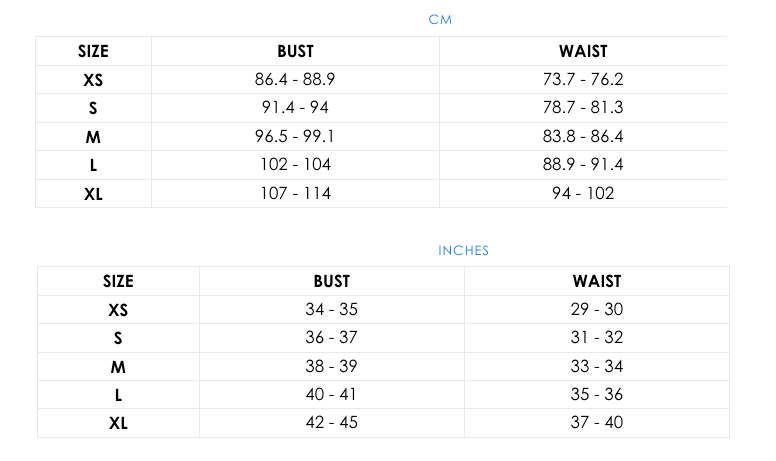Click waist value 37 - 40
The image size is (776, 461).
[x=597, y=422]
